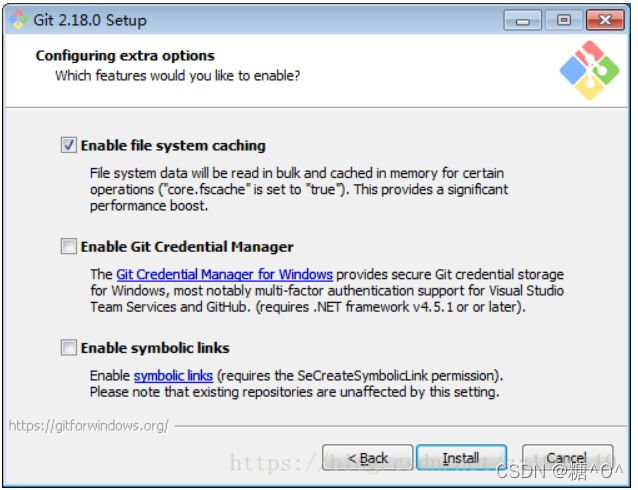This screenshot has height=490, width=638.
Task: Enable the Git Credential Manager checkbox
Action: coord(69,246)
